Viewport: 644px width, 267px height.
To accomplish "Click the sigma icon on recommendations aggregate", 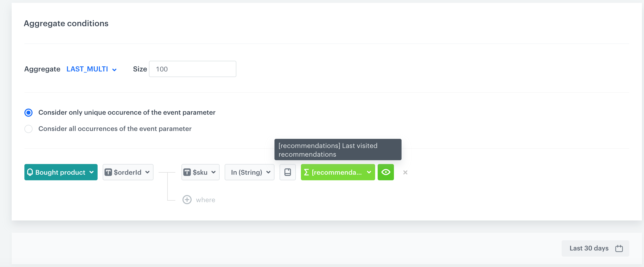I will pos(306,172).
